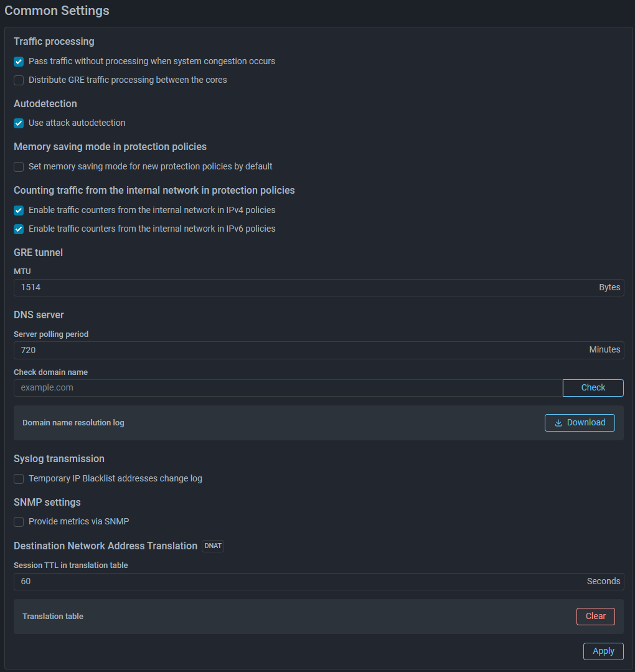Image resolution: width=635 pixels, height=672 pixels.
Task: Enable memory saving mode for new policies
Action: pyautogui.click(x=19, y=167)
